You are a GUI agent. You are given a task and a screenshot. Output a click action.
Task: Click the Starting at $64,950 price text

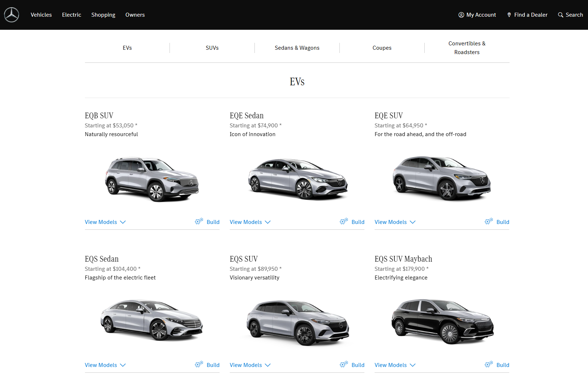coord(401,126)
